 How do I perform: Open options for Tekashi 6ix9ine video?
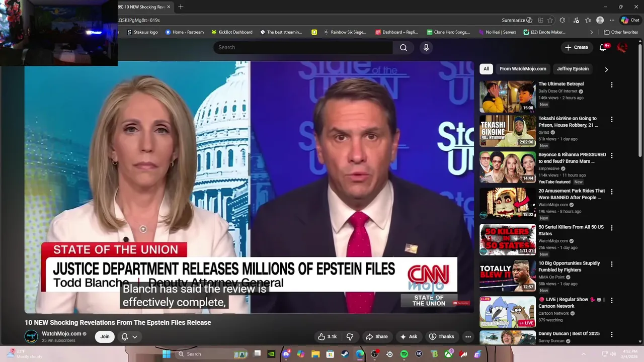[612, 120]
